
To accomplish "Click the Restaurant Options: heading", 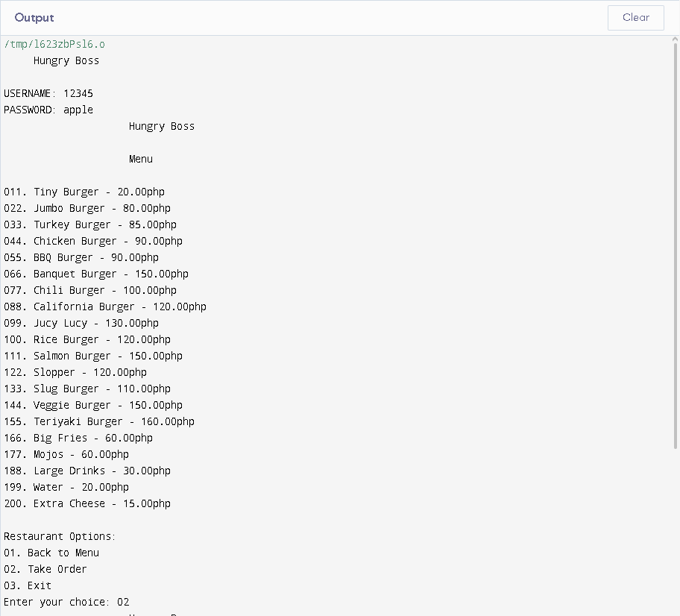I will (60, 537).
